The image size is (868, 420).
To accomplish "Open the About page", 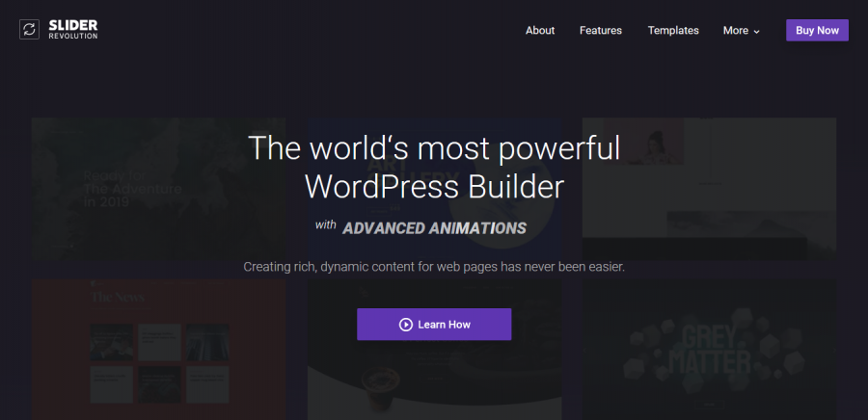I will pyautogui.click(x=540, y=31).
